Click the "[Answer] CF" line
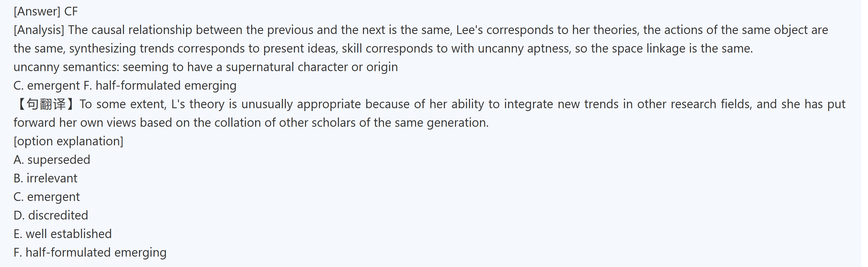Viewport: 868px width, 267px height. pyautogui.click(x=46, y=12)
